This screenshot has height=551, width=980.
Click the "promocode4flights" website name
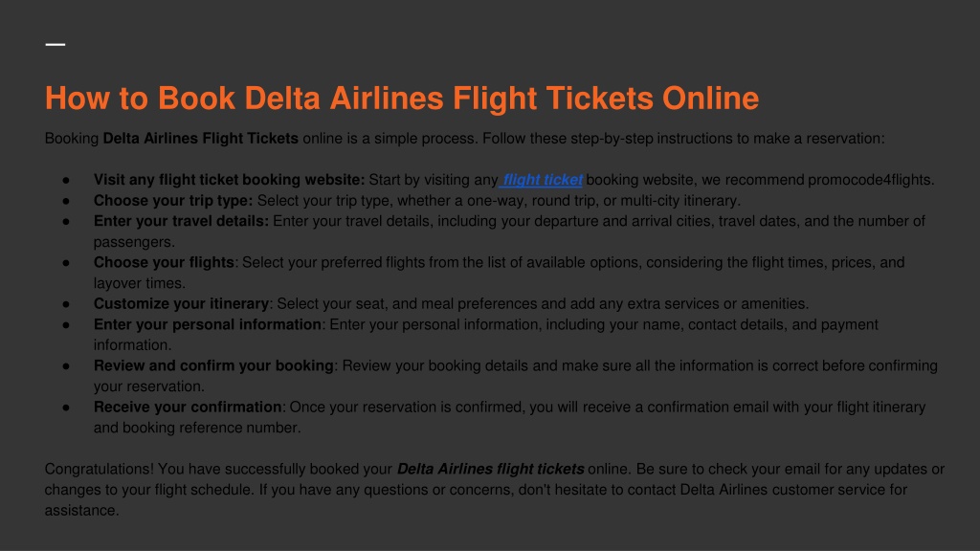coord(869,180)
